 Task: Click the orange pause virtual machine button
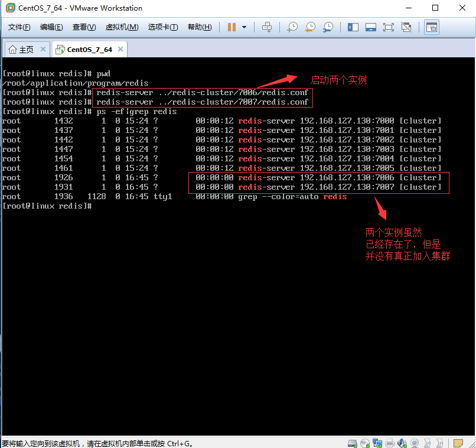[x=232, y=27]
